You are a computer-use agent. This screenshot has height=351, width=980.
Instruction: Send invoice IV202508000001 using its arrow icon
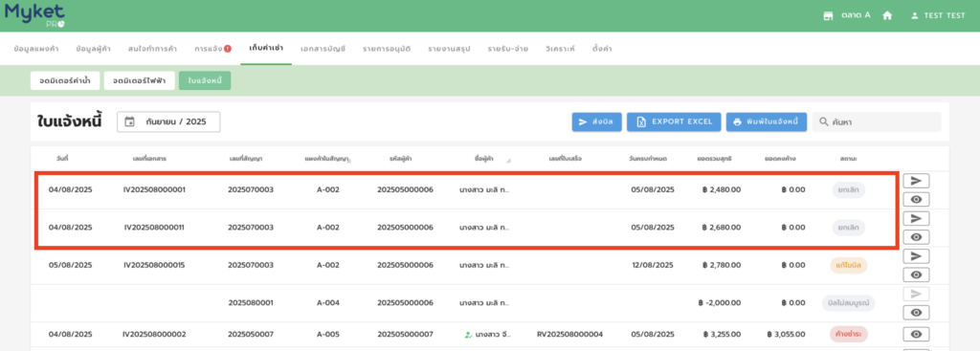[x=916, y=181]
